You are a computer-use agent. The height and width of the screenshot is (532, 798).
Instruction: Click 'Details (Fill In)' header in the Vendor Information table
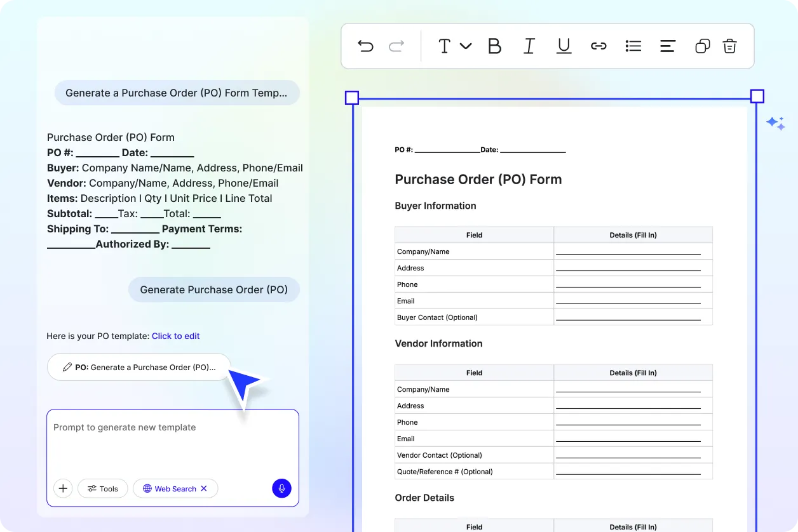coord(633,373)
